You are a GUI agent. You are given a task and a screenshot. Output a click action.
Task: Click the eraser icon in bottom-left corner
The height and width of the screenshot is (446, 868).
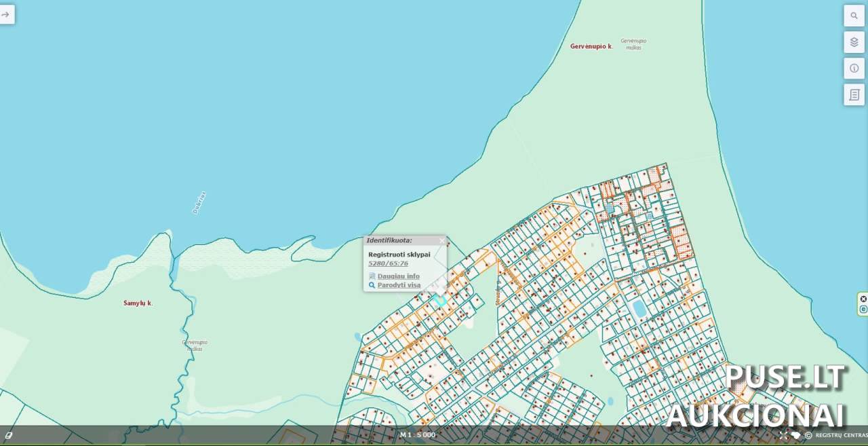[x=9, y=435]
